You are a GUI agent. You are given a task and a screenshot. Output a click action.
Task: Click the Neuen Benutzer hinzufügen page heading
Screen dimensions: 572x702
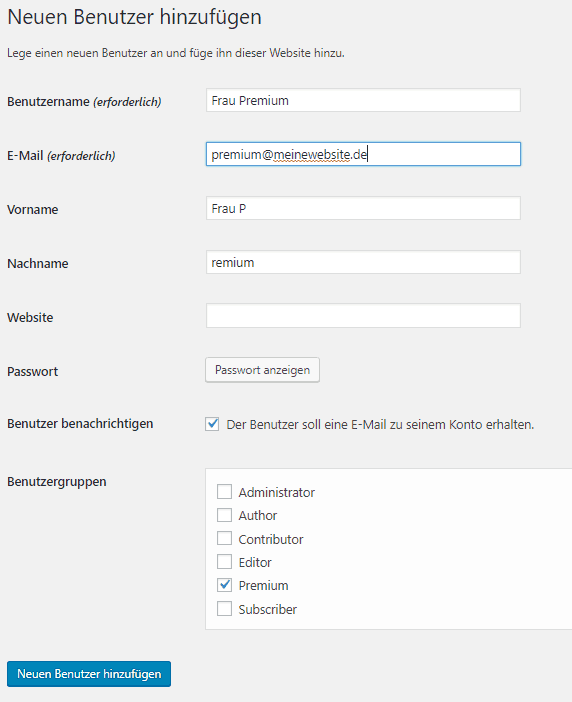[134, 18]
